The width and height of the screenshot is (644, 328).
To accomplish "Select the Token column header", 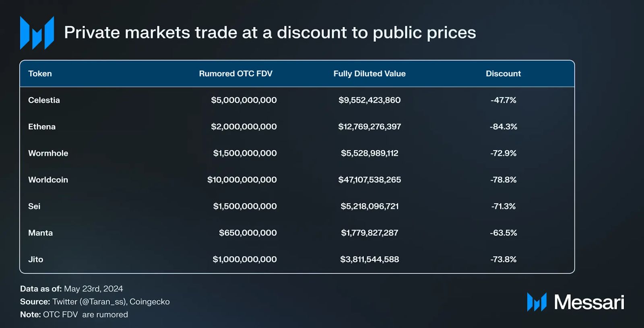I will (40, 74).
